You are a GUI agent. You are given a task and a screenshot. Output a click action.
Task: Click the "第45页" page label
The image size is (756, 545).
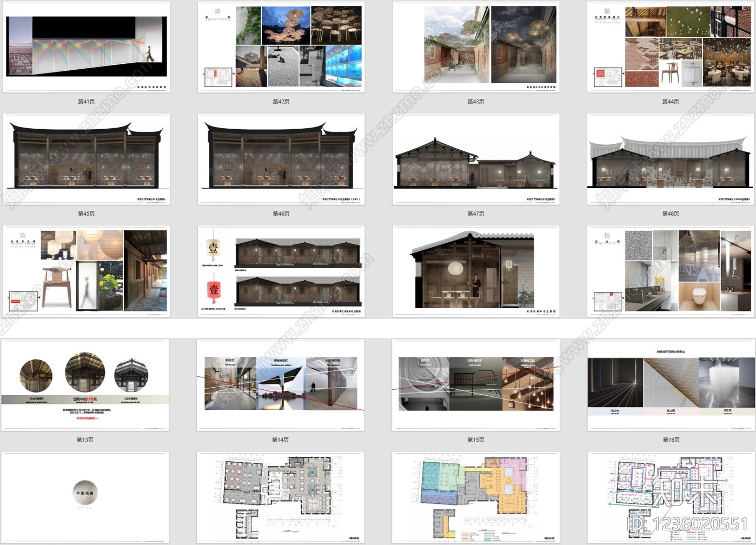pos(87,214)
